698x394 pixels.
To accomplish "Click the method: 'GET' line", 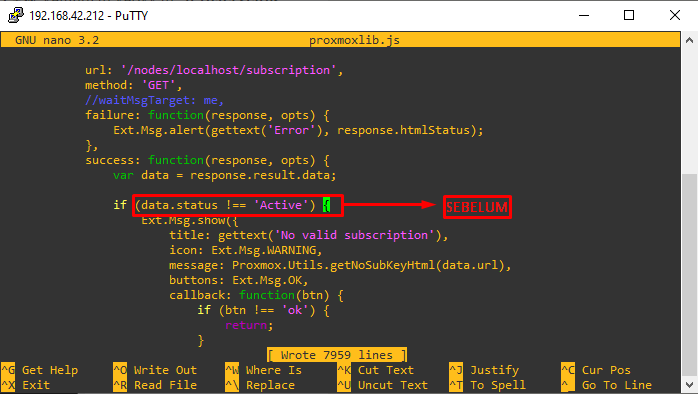I will tap(134, 85).
